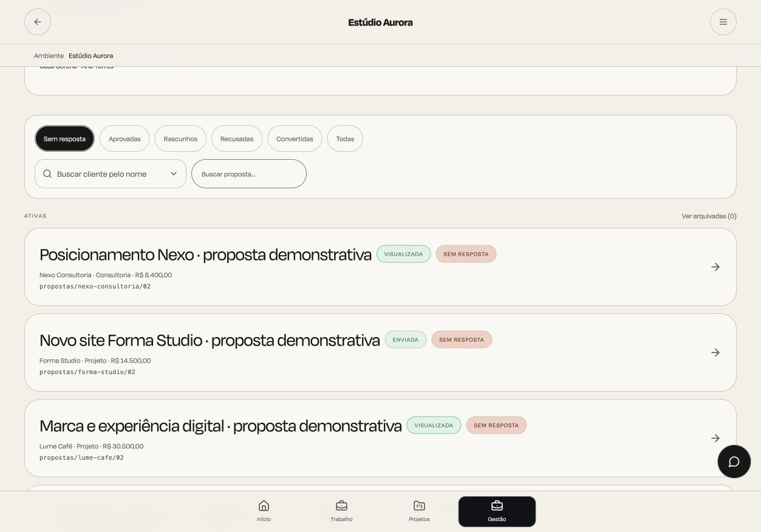Click Visualizada badge on Posicionamento Nexo

tap(403, 254)
